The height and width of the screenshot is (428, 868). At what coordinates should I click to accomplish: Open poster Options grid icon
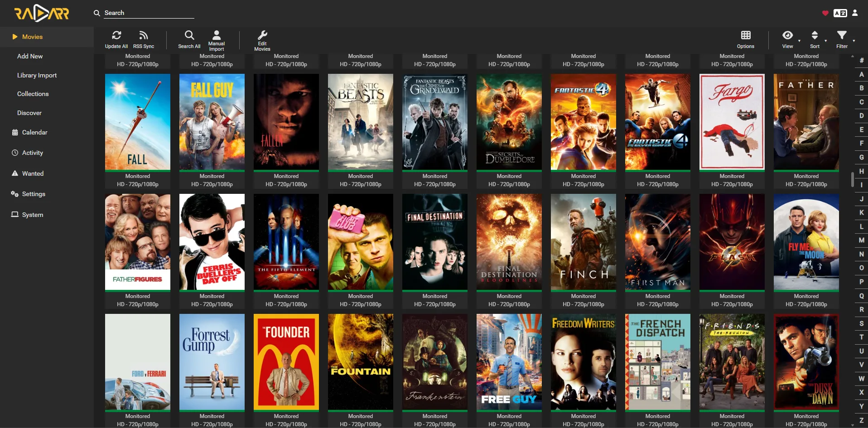[x=746, y=35]
